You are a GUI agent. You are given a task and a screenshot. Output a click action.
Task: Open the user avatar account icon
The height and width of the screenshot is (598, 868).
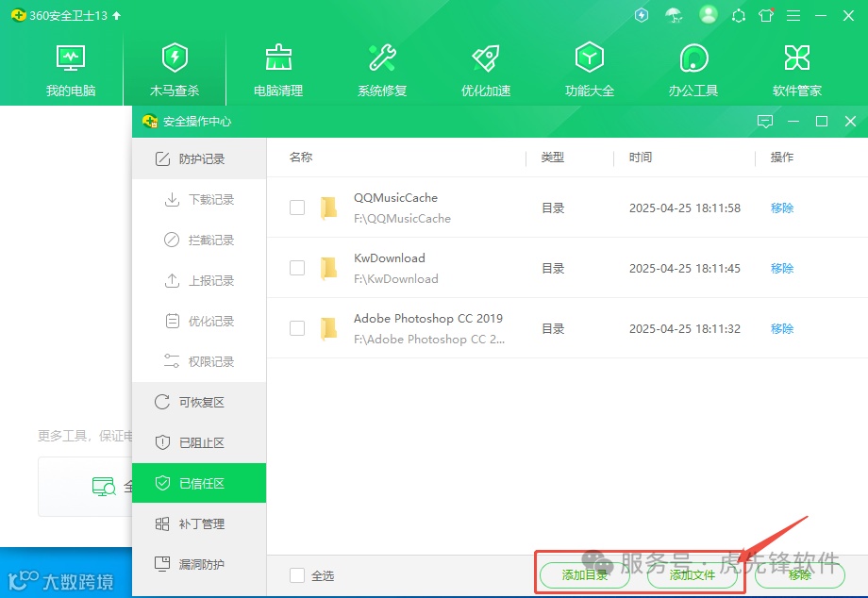tap(708, 14)
